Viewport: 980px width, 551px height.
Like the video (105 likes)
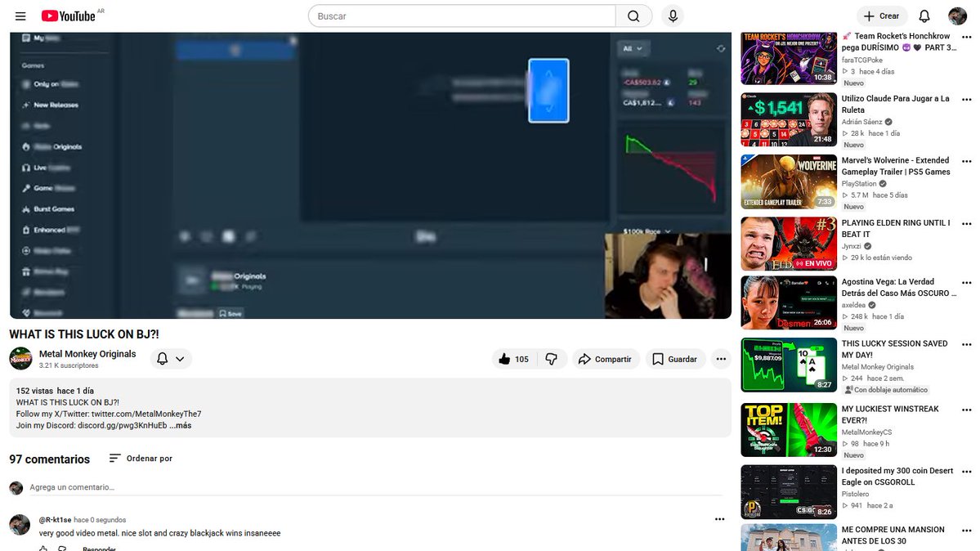[514, 359]
